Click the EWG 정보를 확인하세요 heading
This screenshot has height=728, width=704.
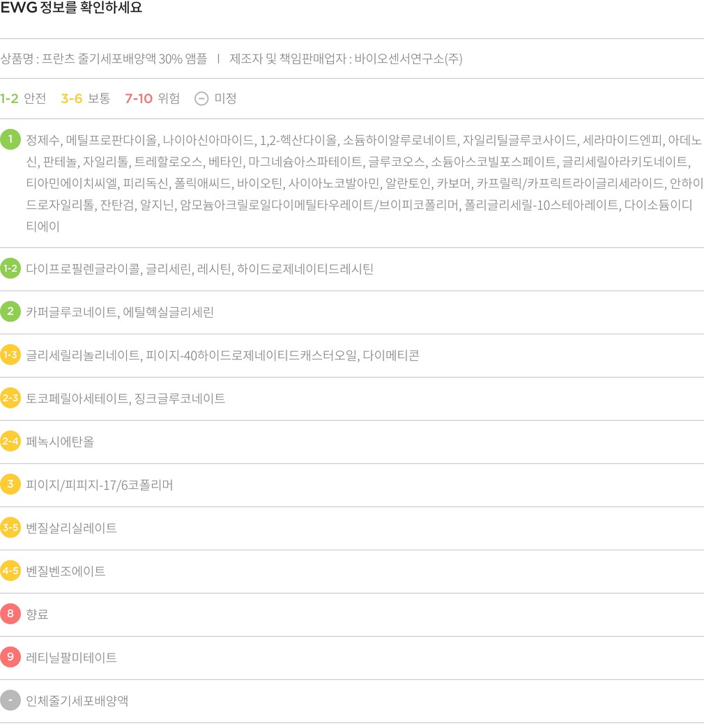tap(71, 8)
